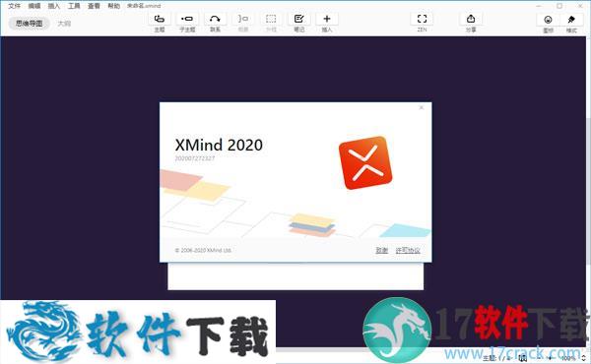Viewport: 591px width, 364px height.
Task: Open the format paintbrush panel
Action: [x=571, y=20]
